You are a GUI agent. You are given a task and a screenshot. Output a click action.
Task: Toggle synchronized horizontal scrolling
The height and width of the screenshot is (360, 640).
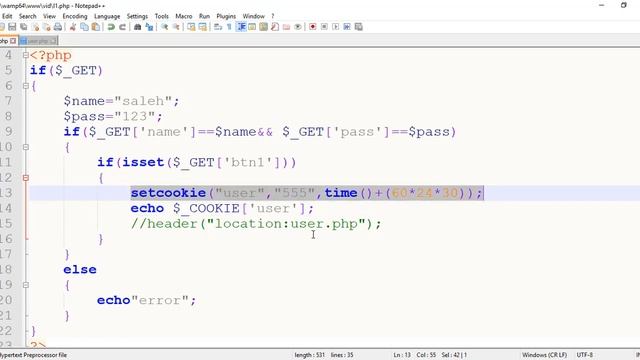pos(202,27)
